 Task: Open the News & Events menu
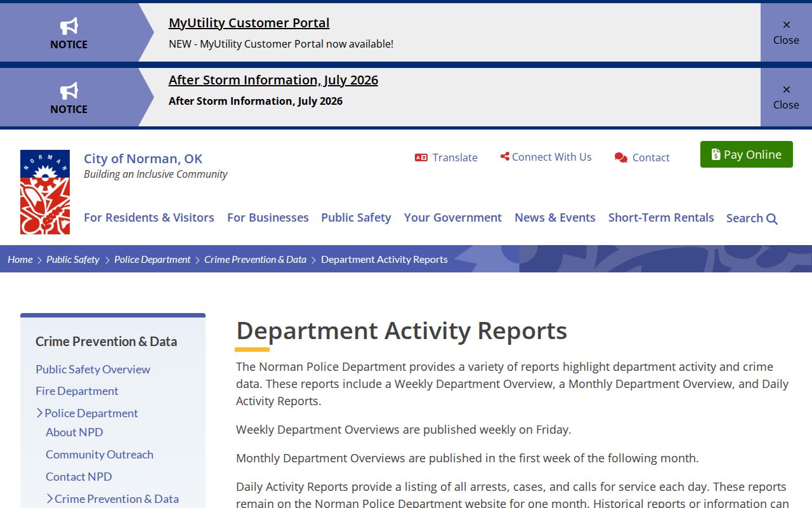click(555, 217)
